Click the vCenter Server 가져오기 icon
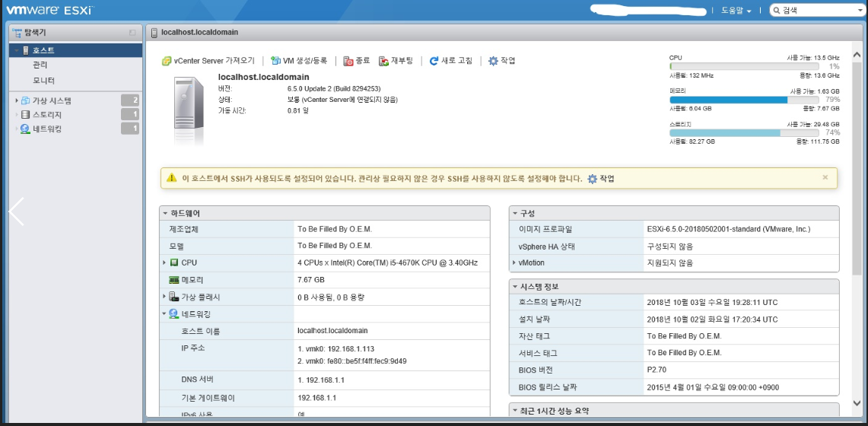Viewport: 868px width, 426px height. [166, 61]
